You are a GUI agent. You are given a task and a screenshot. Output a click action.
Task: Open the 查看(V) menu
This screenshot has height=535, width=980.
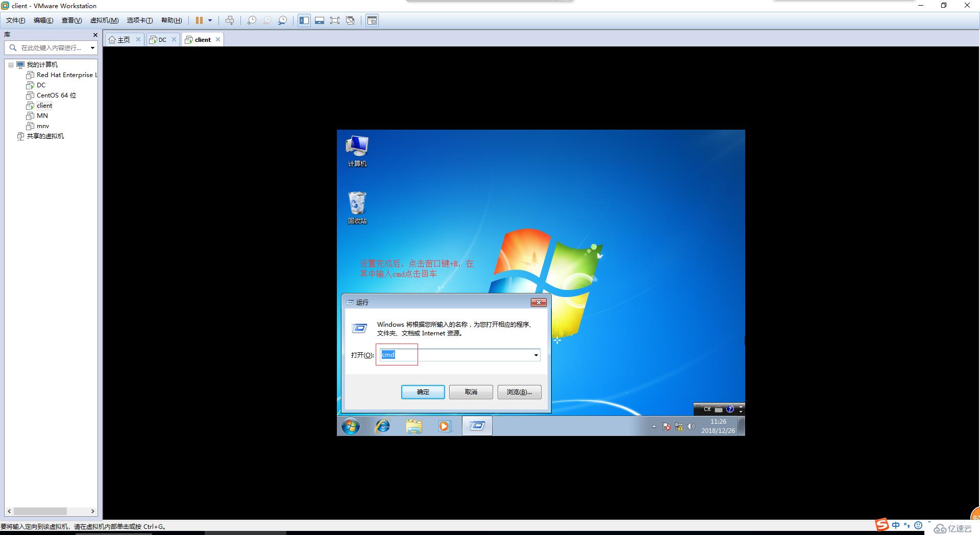(71, 20)
